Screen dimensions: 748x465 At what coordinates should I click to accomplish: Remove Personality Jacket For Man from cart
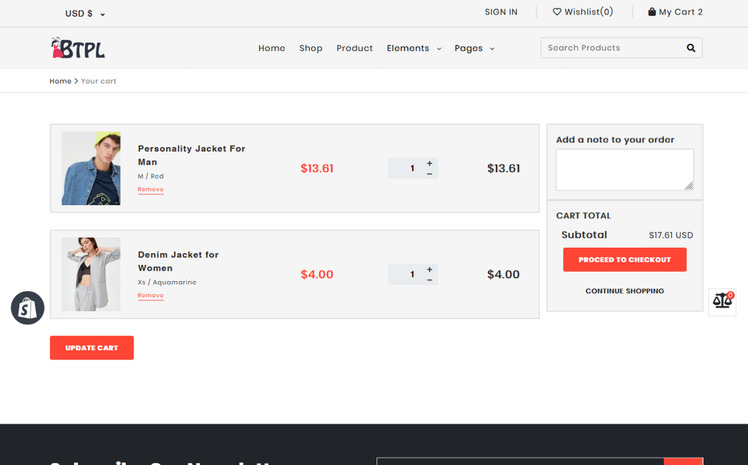[x=151, y=189]
